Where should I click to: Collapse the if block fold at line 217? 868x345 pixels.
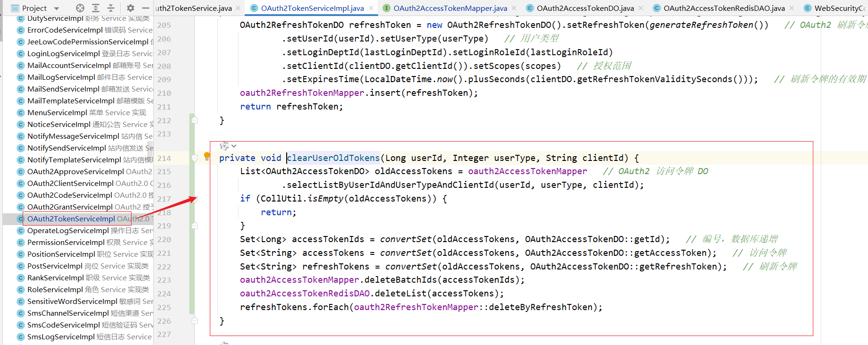[195, 199]
